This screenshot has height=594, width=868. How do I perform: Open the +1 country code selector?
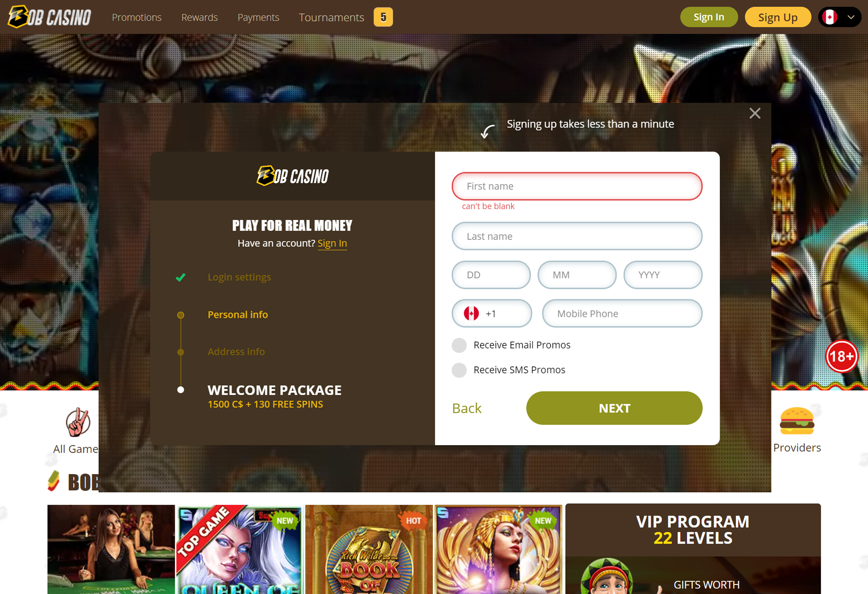point(491,313)
